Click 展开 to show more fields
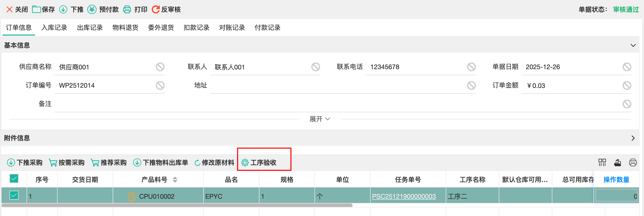644x216 pixels. click(x=319, y=119)
